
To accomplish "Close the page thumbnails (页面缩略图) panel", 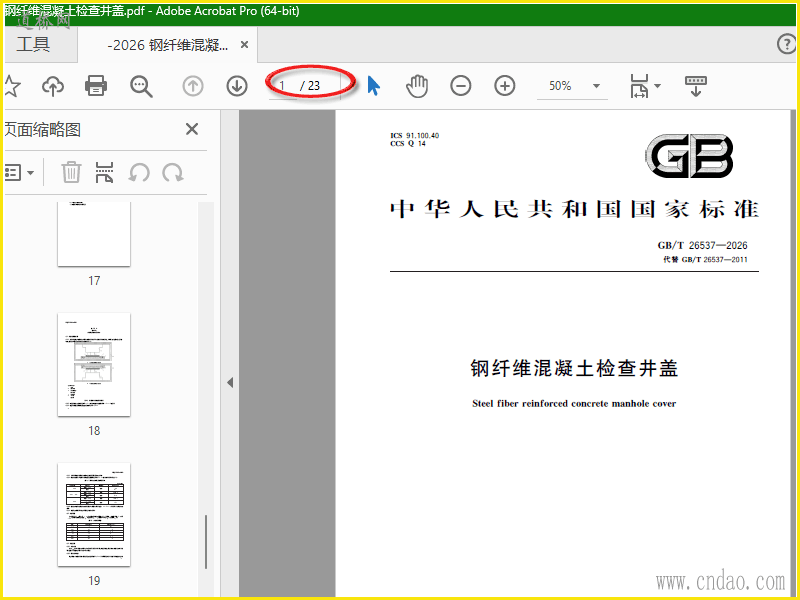I will click(x=192, y=129).
